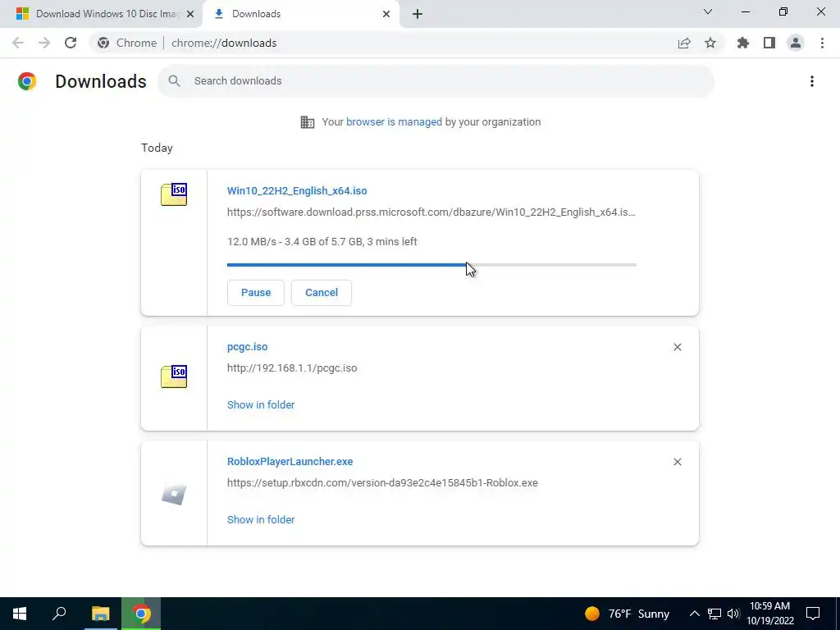840x630 pixels.
Task: Close the Download Windows 10 Disc Image tab
Action: [190, 14]
